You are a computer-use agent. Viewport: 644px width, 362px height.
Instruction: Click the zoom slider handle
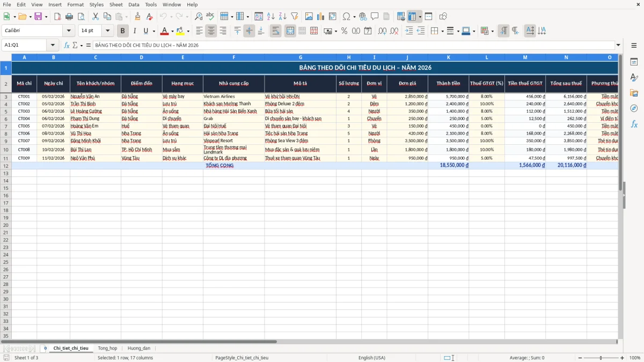click(601, 358)
